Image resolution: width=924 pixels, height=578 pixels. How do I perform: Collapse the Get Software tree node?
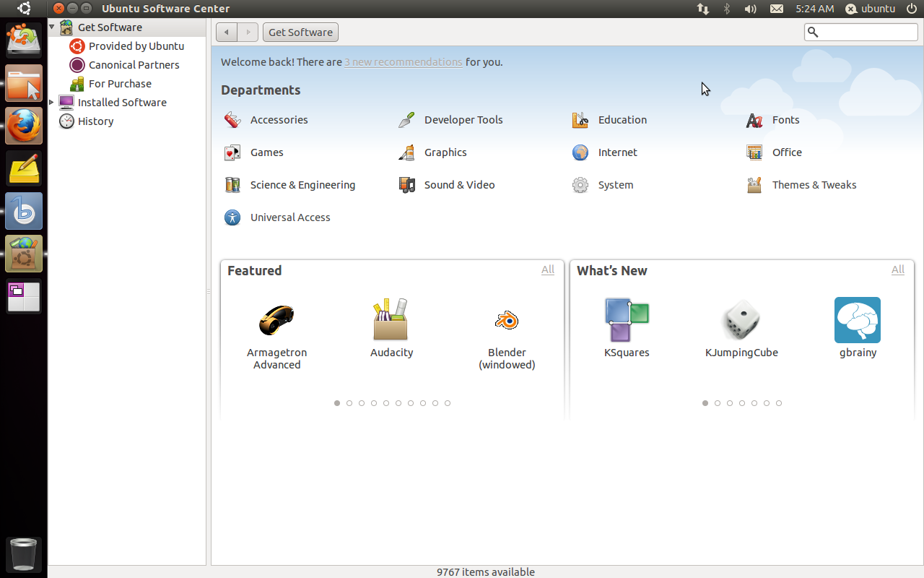pyautogui.click(x=52, y=27)
